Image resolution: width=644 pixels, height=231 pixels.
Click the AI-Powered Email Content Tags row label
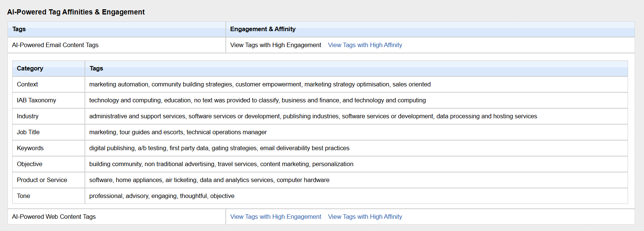coord(55,45)
